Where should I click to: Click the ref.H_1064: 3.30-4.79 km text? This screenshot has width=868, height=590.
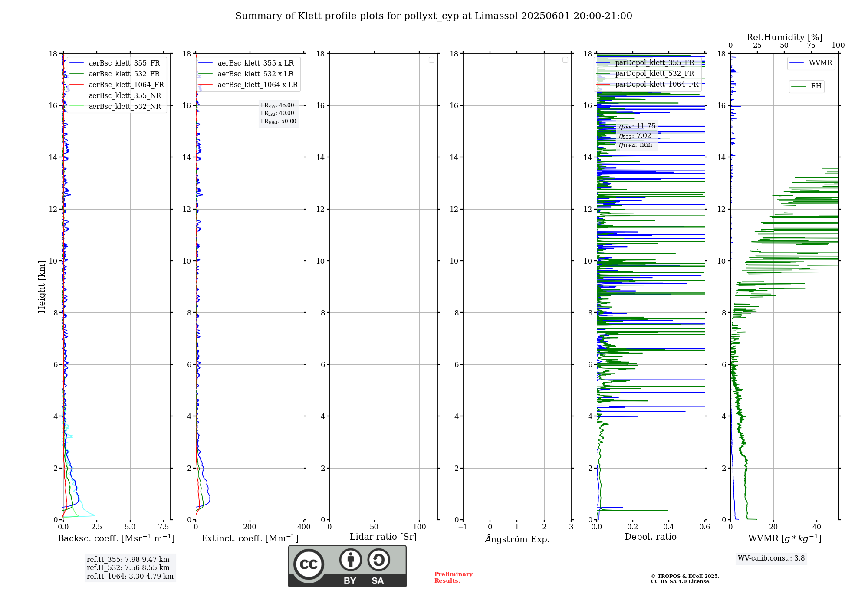[x=130, y=577]
